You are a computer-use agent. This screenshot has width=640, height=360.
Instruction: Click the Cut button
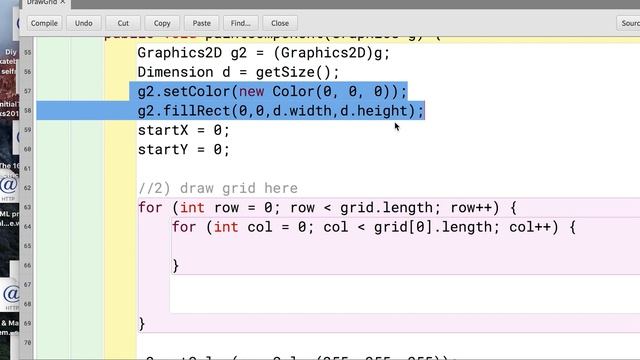123,23
